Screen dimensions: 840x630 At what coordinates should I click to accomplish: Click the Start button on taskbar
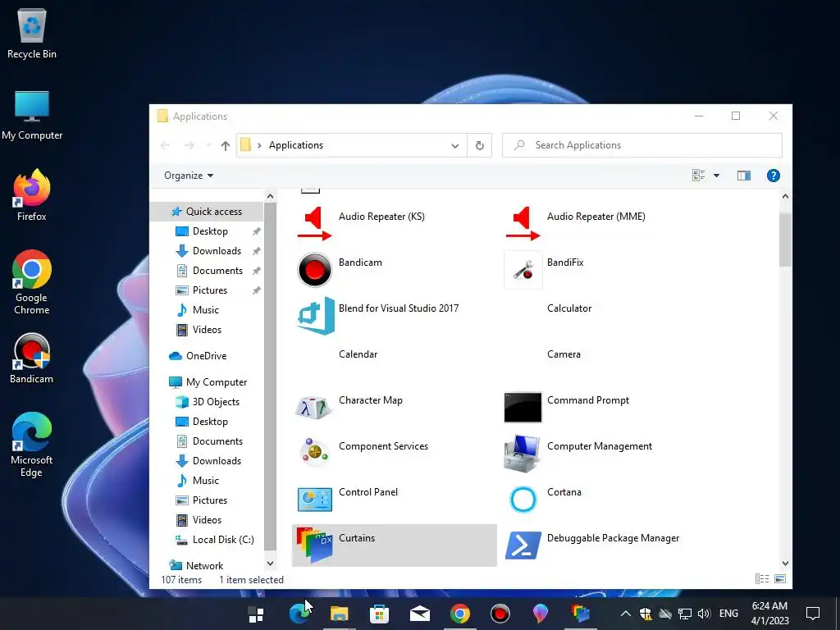(256, 614)
